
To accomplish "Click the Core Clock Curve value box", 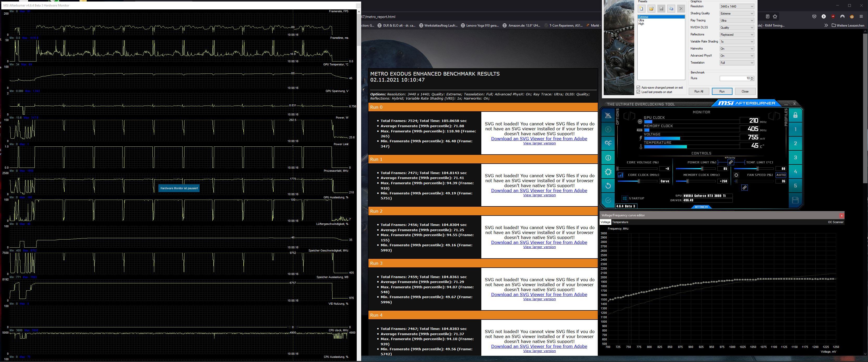I will point(664,181).
